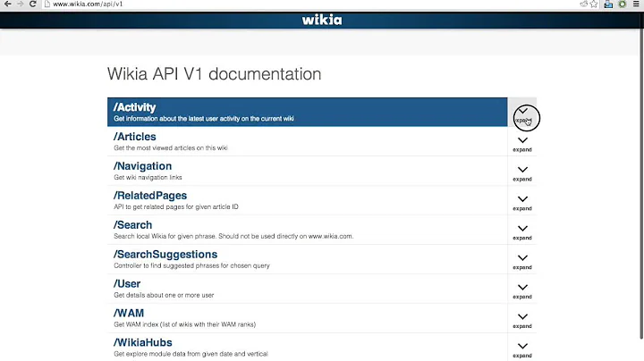Click the green extension icon in toolbar
The height and width of the screenshot is (361, 644).
click(623, 4)
